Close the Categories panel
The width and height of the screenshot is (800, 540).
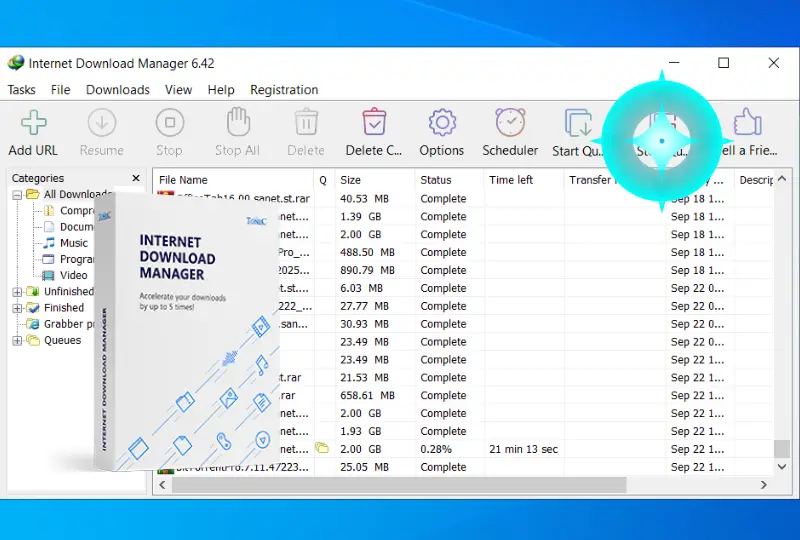click(136, 178)
